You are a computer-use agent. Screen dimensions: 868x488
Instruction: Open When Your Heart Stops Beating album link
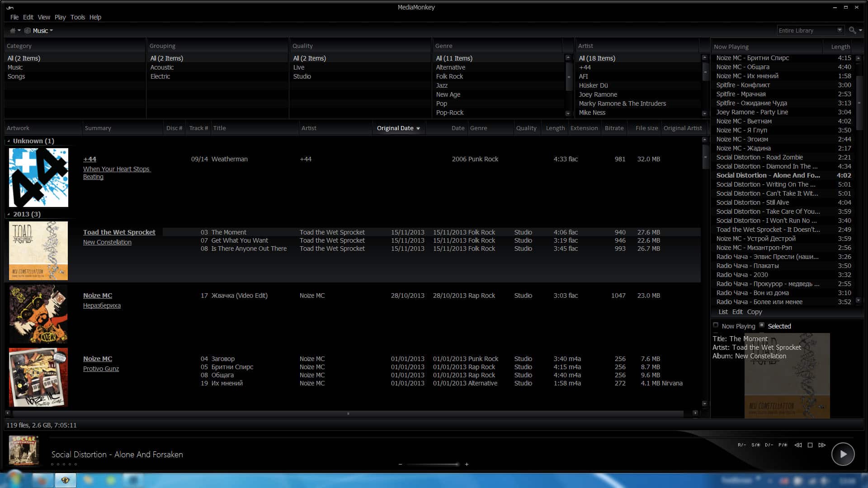pyautogui.click(x=116, y=173)
